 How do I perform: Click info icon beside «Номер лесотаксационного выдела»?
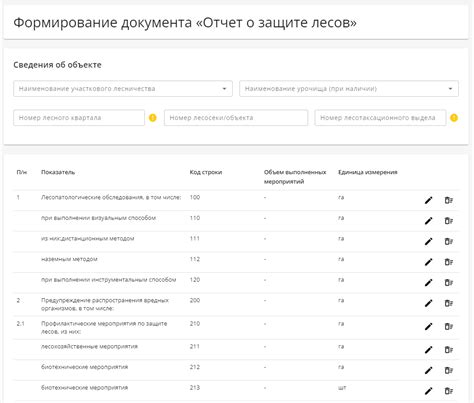[x=454, y=118]
